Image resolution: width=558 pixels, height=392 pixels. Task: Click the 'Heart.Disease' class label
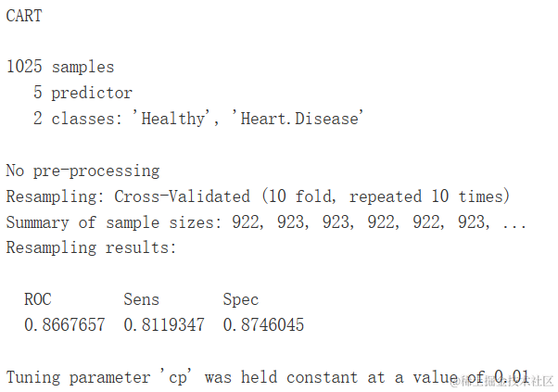(298, 119)
